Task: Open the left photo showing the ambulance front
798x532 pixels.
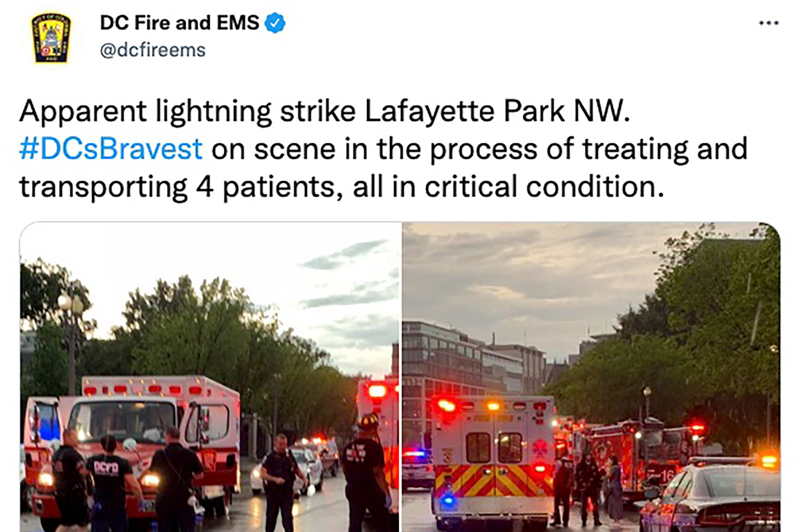Action: pyautogui.click(x=209, y=377)
